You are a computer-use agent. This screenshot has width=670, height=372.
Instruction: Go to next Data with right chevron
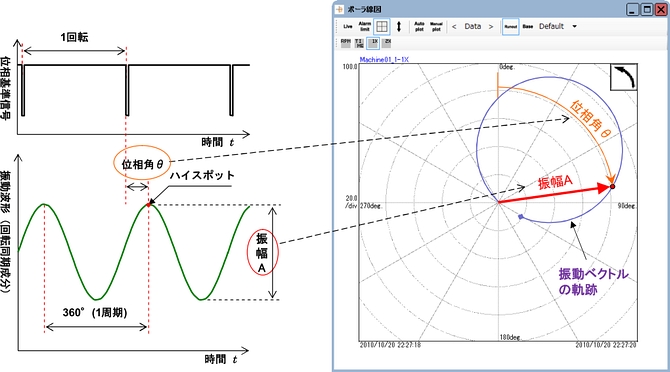pyautogui.click(x=491, y=26)
